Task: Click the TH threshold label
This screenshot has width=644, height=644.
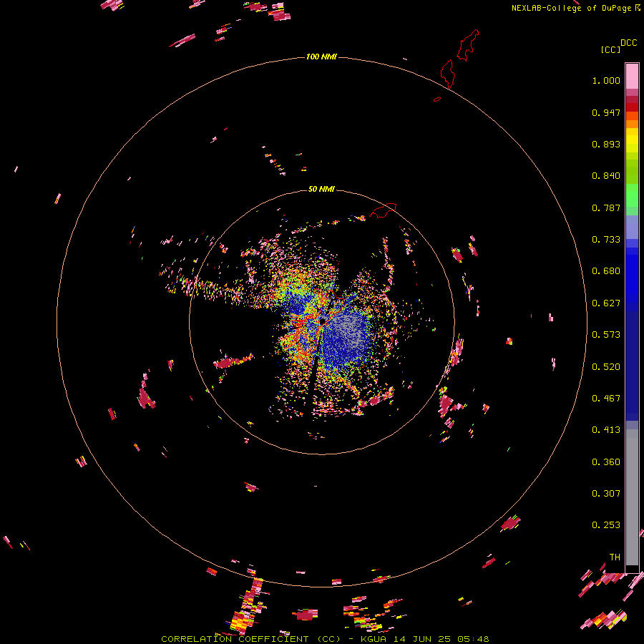Action: [615, 557]
